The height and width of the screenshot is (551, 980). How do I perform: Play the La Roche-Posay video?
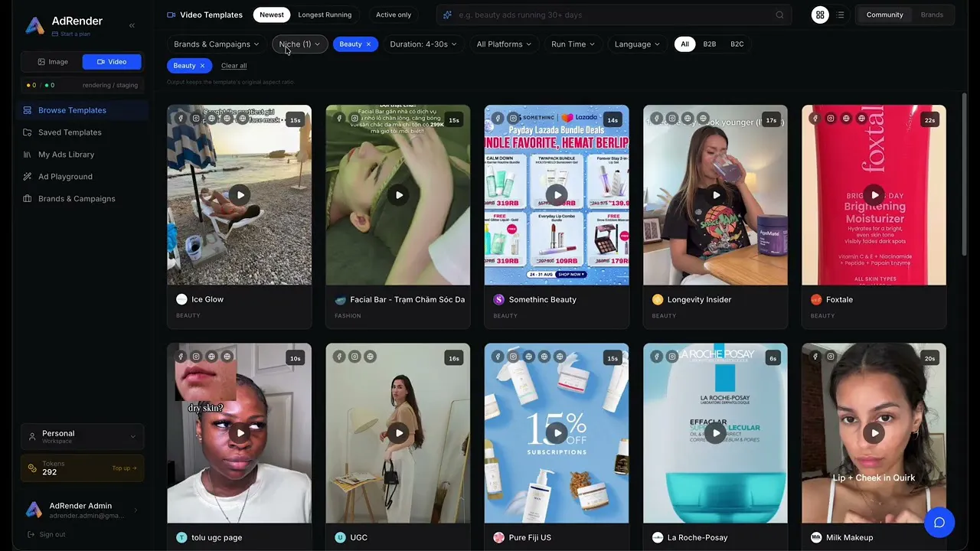715,433
